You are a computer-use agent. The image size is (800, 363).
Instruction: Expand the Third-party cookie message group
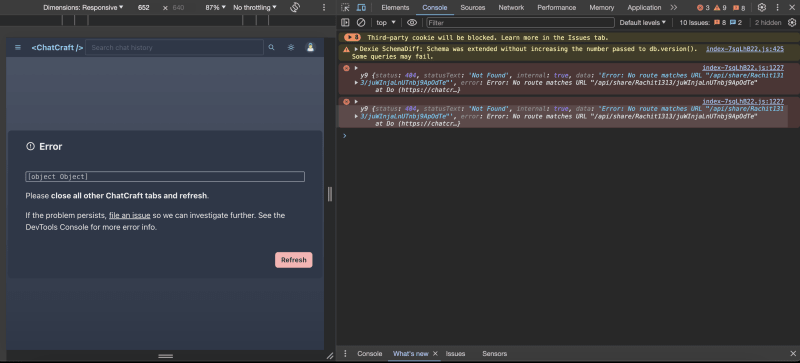pyautogui.click(x=353, y=37)
